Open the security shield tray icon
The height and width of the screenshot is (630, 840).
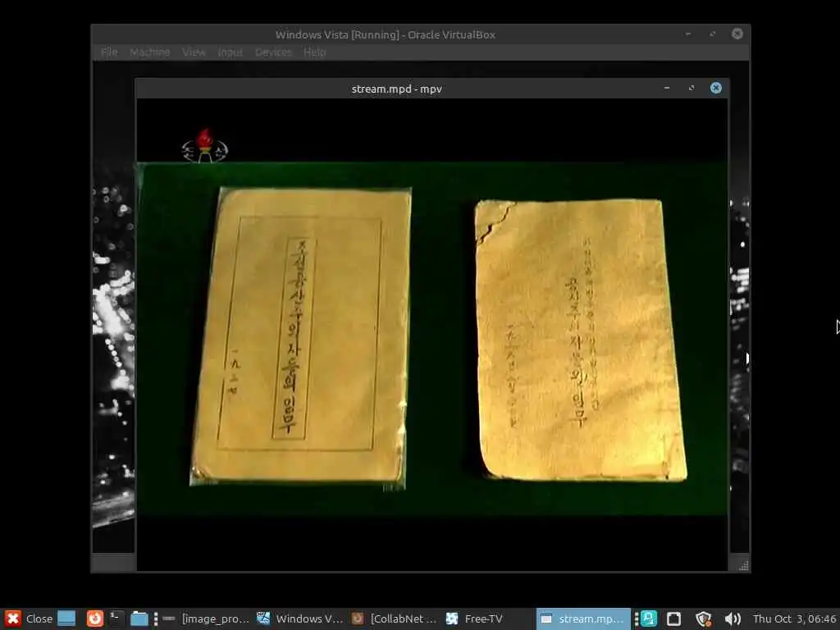tap(703, 619)
